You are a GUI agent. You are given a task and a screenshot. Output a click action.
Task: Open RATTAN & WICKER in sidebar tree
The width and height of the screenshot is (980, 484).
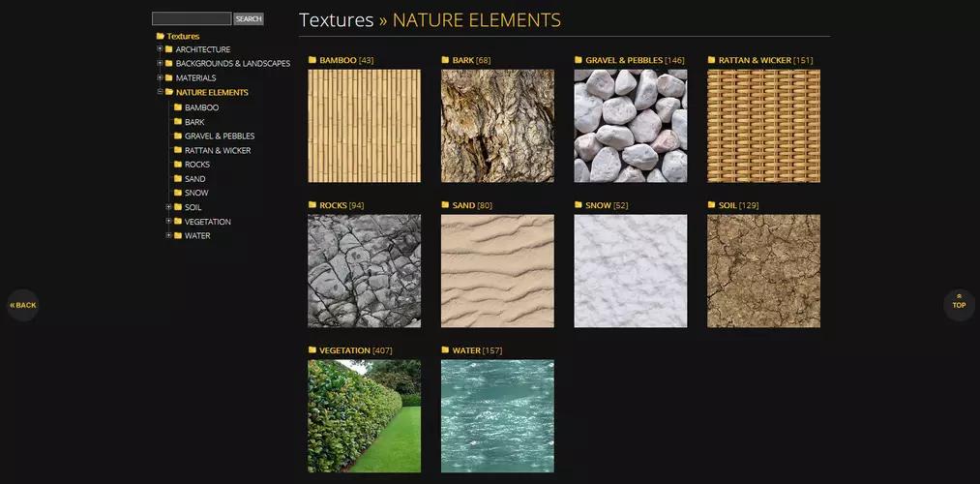(218, 151)
